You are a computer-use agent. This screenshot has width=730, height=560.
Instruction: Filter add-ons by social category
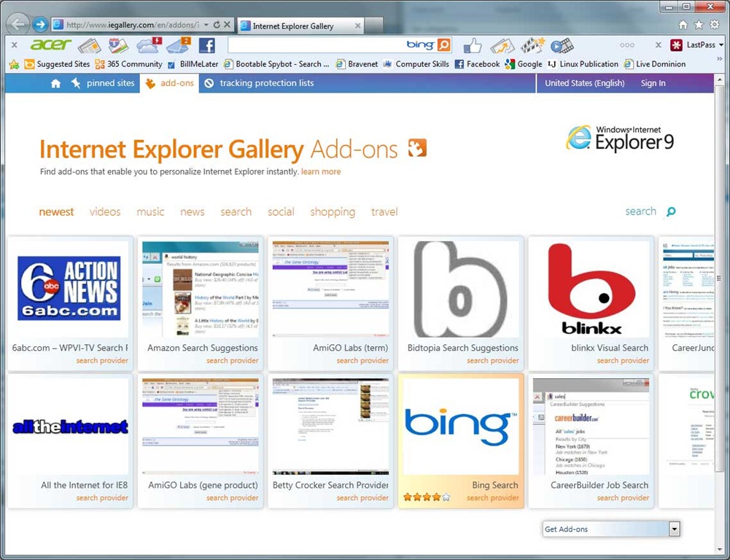pyautogui.click(x=281, y=211)
